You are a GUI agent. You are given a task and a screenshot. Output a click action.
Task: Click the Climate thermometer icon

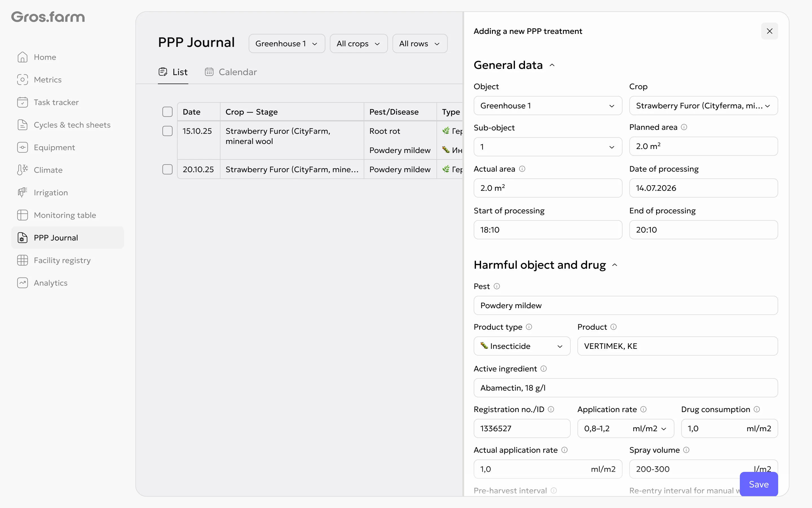23,170
